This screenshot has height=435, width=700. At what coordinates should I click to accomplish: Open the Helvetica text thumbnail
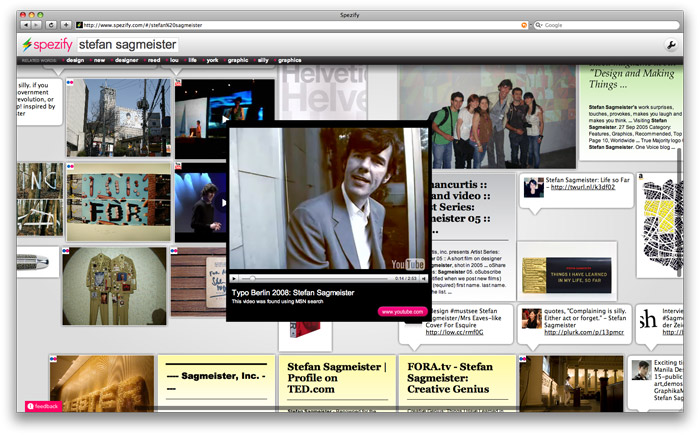pyautogui.click(x=324, y=92)
